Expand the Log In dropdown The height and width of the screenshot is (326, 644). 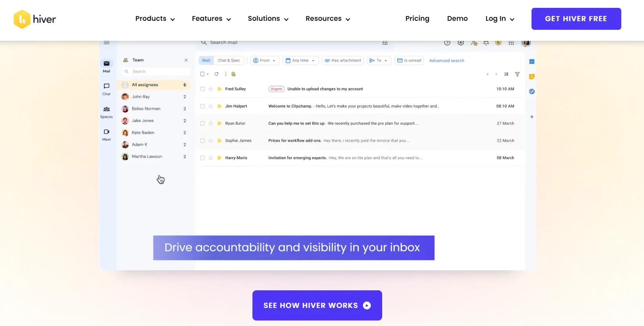(500, 19)
